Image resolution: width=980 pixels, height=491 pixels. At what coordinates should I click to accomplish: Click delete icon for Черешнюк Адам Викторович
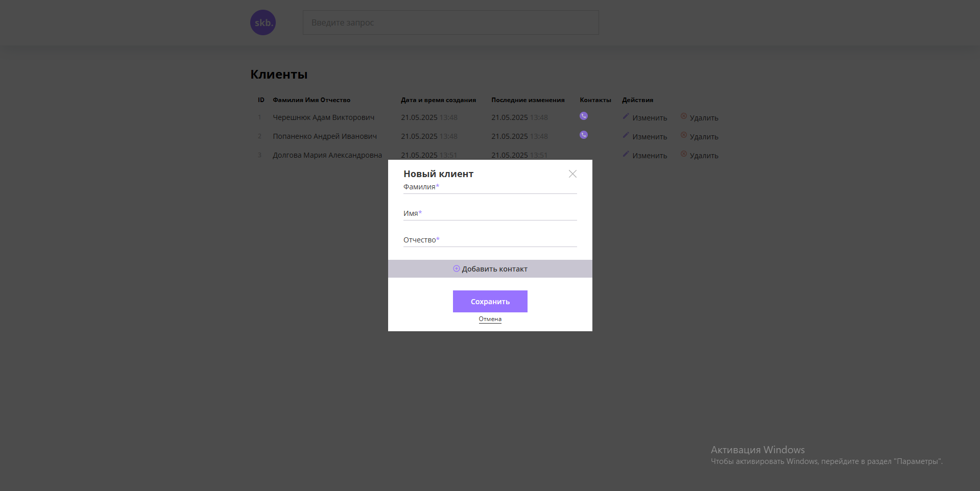point(684,116)
